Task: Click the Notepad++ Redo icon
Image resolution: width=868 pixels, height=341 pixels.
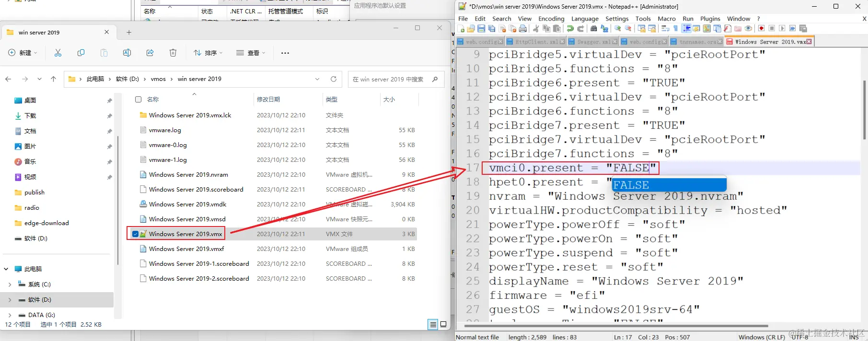Action: pos(580,29)
